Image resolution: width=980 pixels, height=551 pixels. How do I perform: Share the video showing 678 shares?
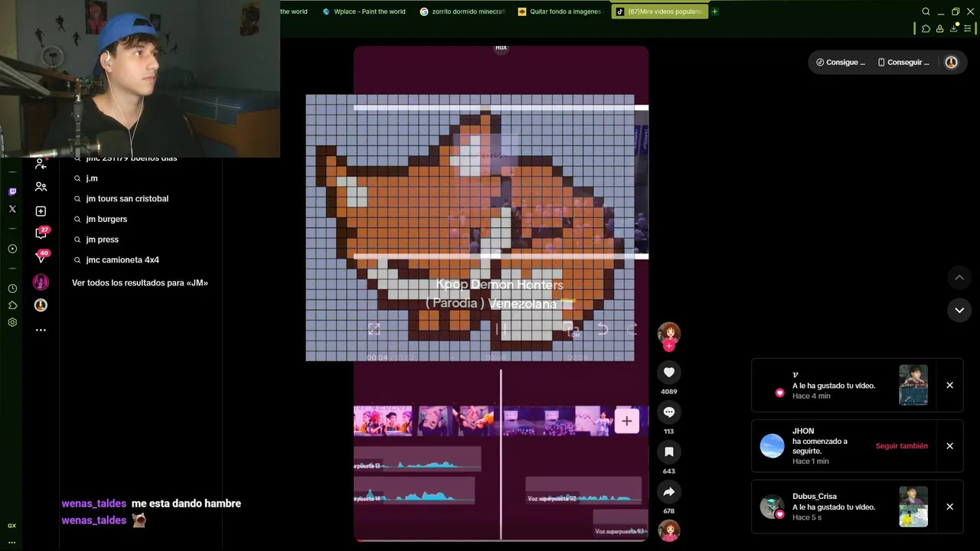pos(668,492)
